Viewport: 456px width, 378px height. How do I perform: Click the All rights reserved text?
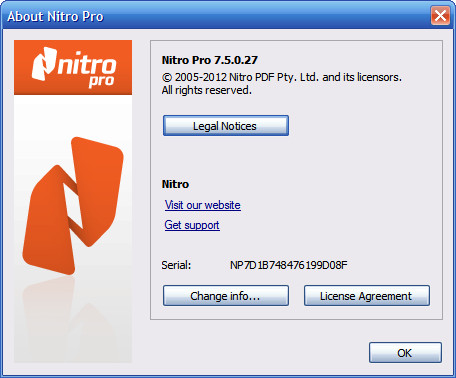point(207,90)
